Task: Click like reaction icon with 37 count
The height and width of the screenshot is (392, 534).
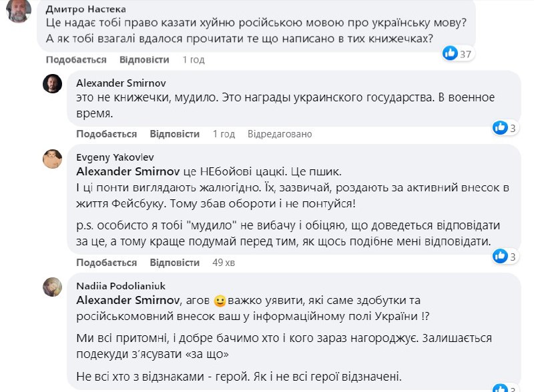Action: 451,53
